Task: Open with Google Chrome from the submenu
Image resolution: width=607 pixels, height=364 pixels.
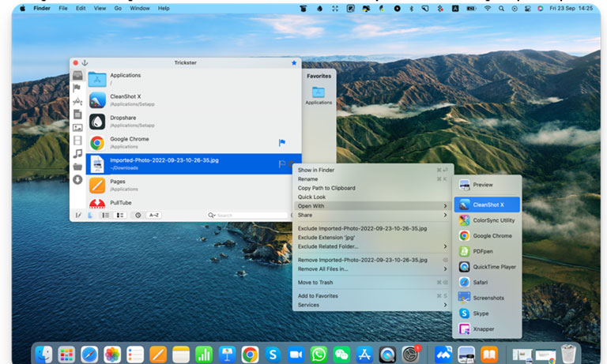Action: [x=487, y=235]
